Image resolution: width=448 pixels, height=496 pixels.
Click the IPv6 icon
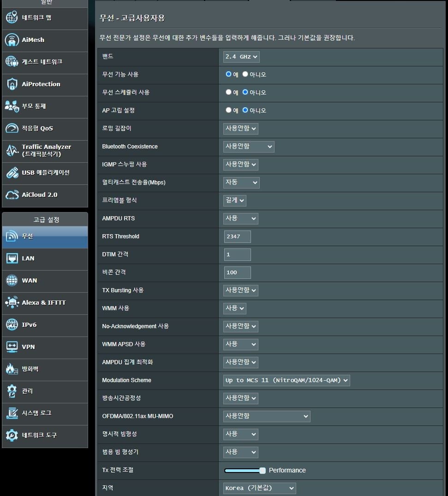point(12,325)
